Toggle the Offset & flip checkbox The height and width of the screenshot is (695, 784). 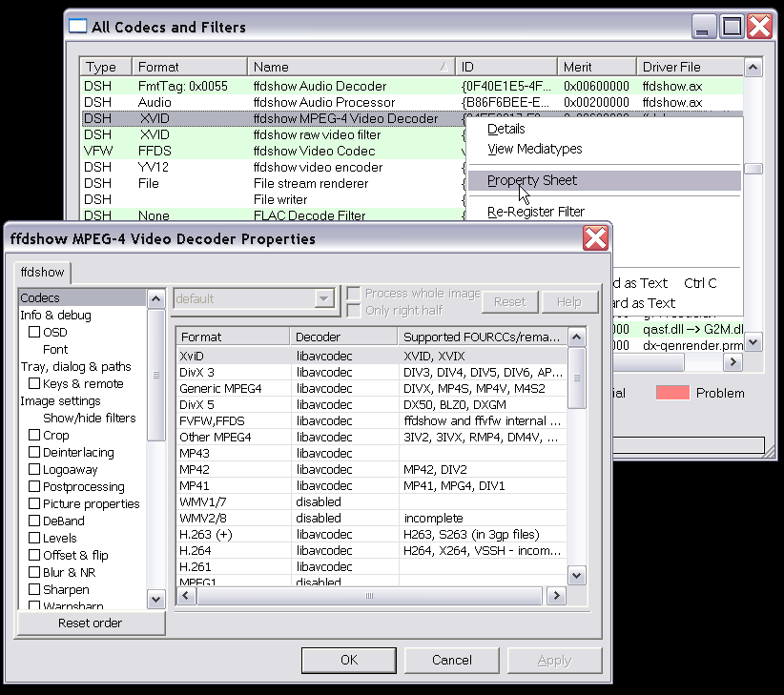click(34, 555)
